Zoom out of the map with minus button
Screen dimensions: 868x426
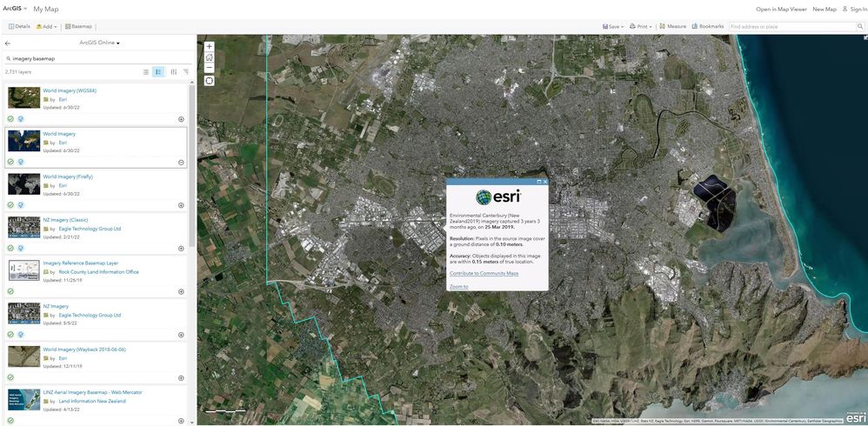coord(210,68)
